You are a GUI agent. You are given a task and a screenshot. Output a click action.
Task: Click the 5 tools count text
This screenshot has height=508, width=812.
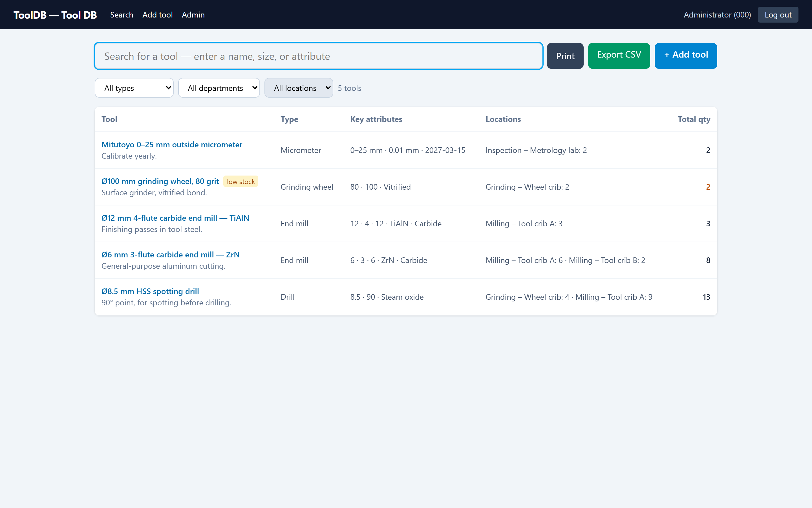coord(349,88)
